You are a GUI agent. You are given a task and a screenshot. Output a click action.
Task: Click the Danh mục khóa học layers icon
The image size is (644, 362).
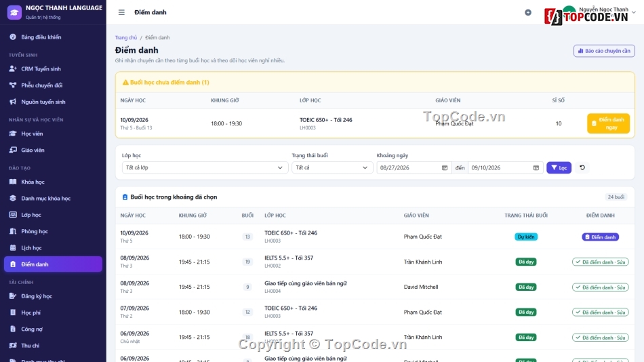(x=13, y=198)
